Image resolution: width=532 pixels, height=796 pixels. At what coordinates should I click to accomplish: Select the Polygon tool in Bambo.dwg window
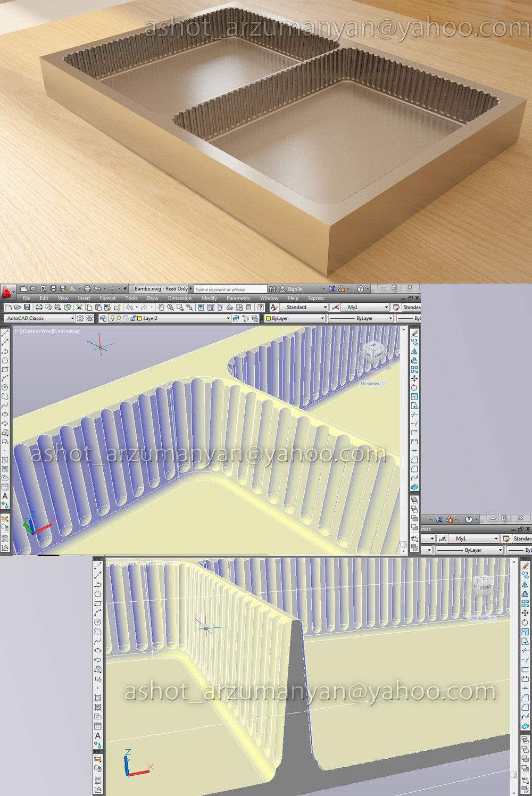pyautogui.click(x=5, y=360)
